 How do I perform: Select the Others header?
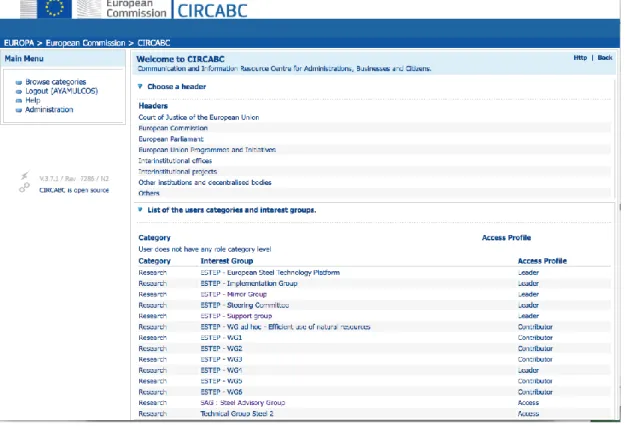pyautogui.click(x=149, y=193)
